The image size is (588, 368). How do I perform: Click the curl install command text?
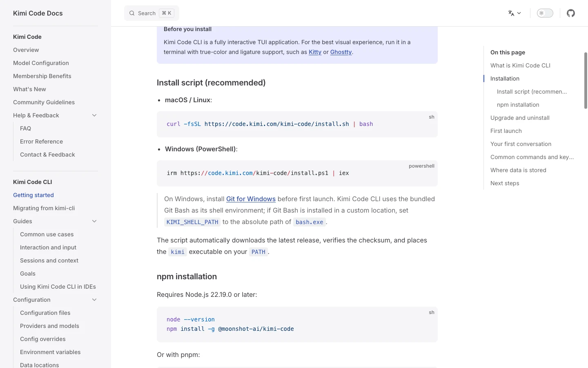(269, 124)
